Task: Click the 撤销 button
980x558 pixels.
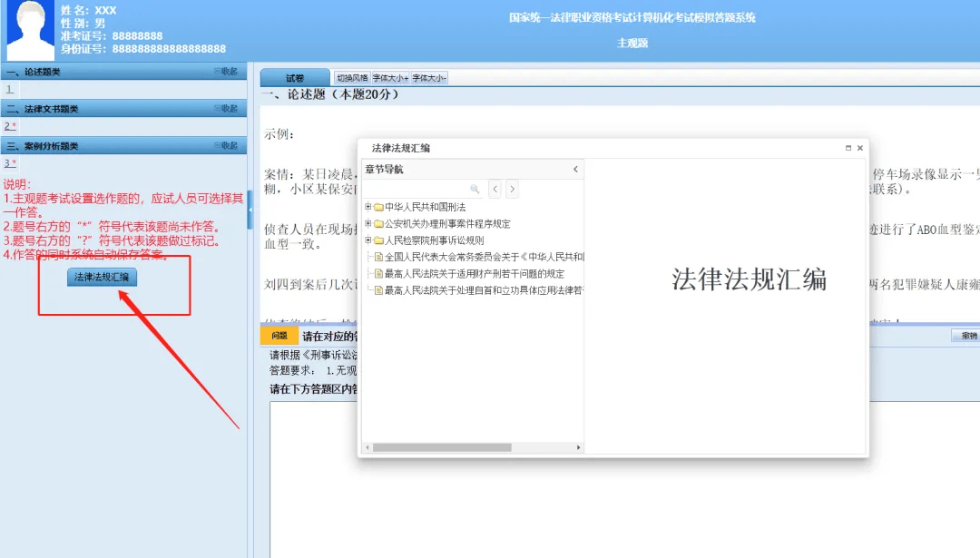Action: click(x=967, y=336)
